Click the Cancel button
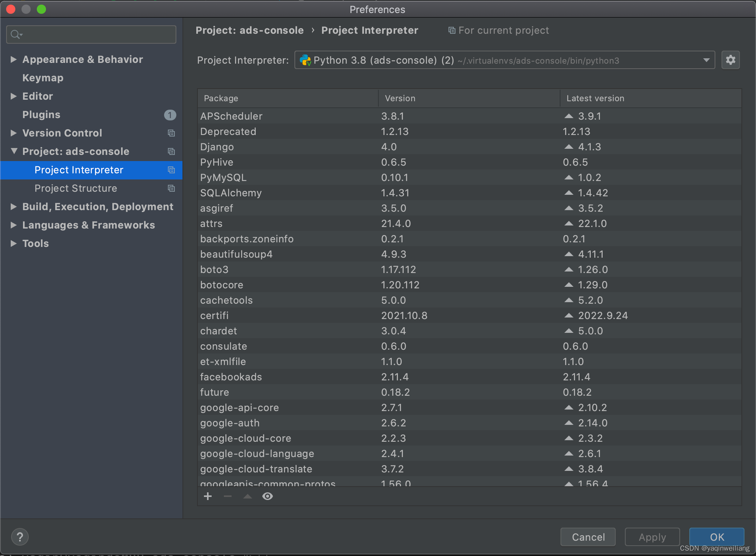Viewport: 756px width, 556px height. click(588, 537)
